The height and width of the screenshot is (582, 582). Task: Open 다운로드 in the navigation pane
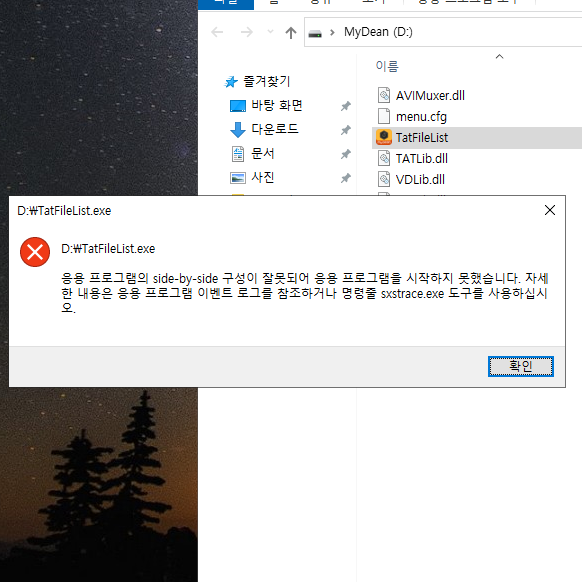(275, 129)
